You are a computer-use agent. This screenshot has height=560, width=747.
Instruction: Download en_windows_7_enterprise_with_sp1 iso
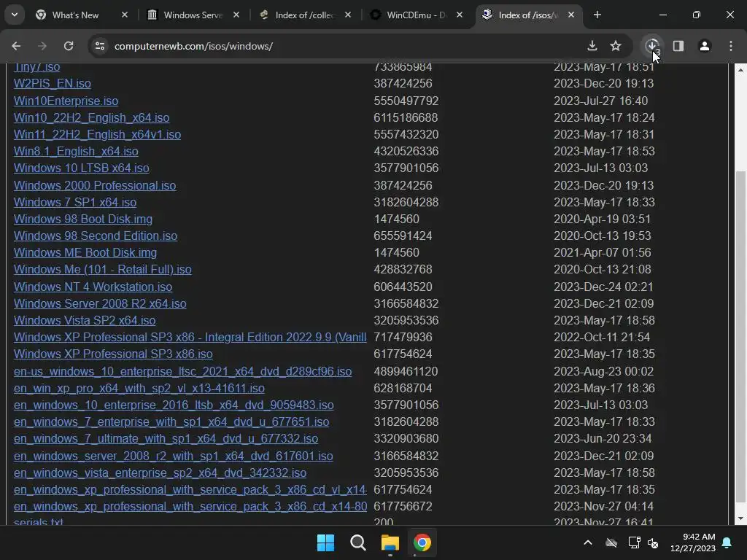coord(171,421)
